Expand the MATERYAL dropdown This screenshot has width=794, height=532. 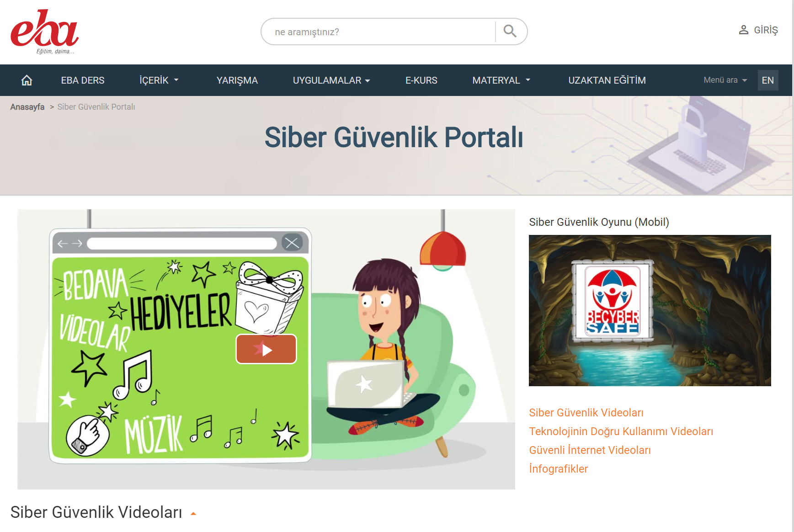click(501, 80)
